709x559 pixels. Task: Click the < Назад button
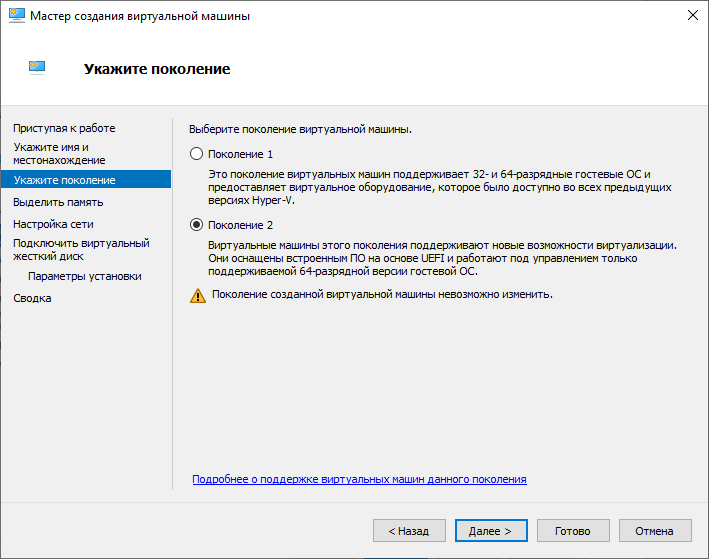click(409, 531)
